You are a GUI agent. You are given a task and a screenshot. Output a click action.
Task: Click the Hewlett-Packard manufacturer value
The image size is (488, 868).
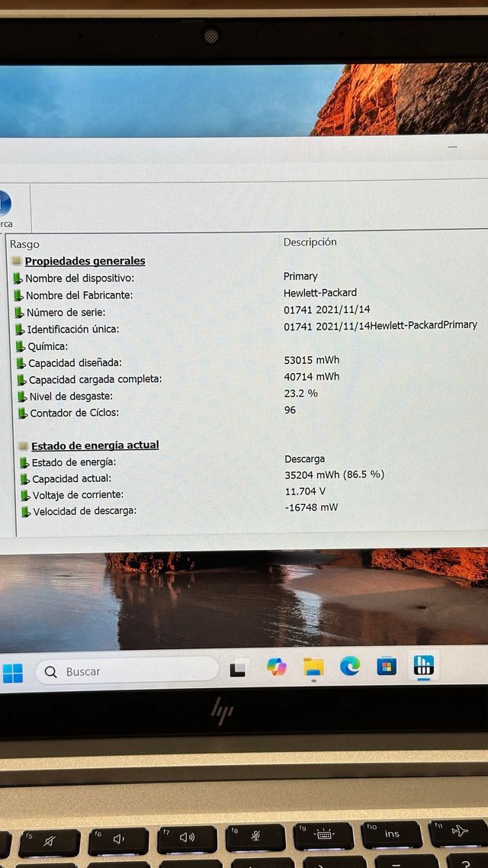pos(320,293)
